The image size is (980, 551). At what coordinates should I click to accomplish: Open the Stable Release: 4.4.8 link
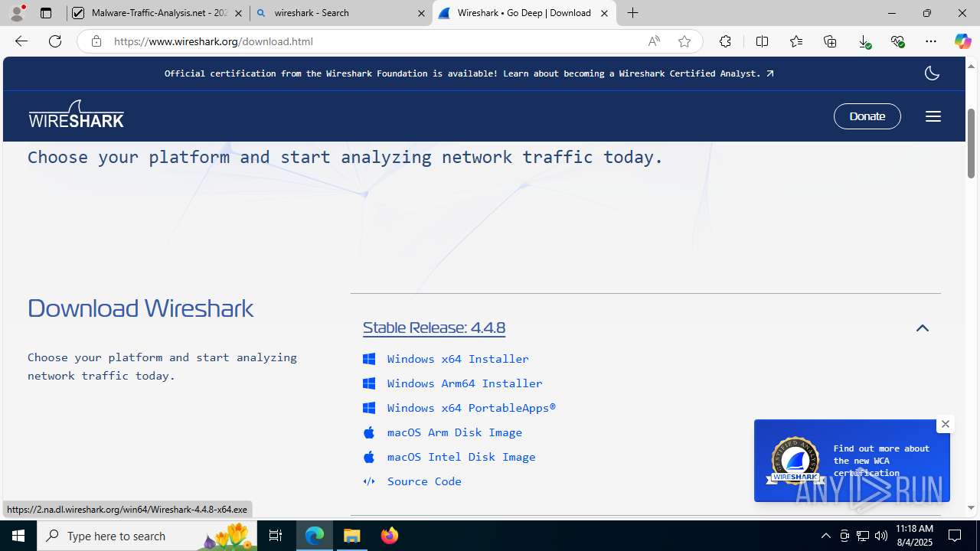434,328
